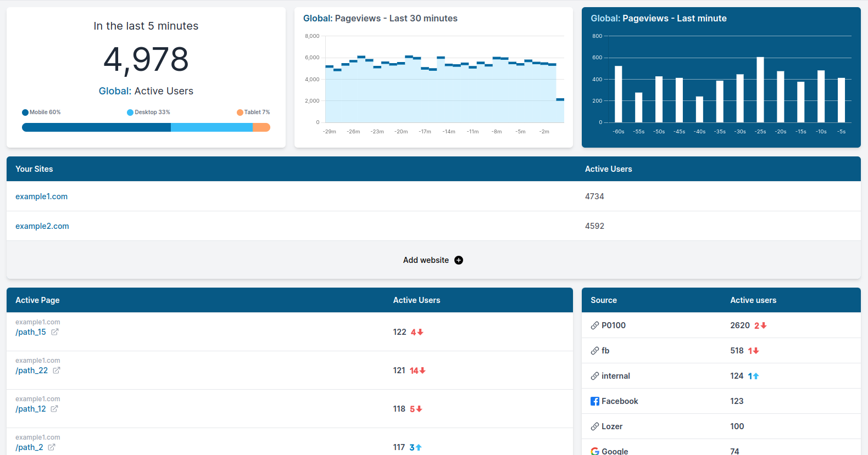This screenshot has width=868, height=455.
Task: Click the Tablet 7% legend dot
Action: [240, 113]
